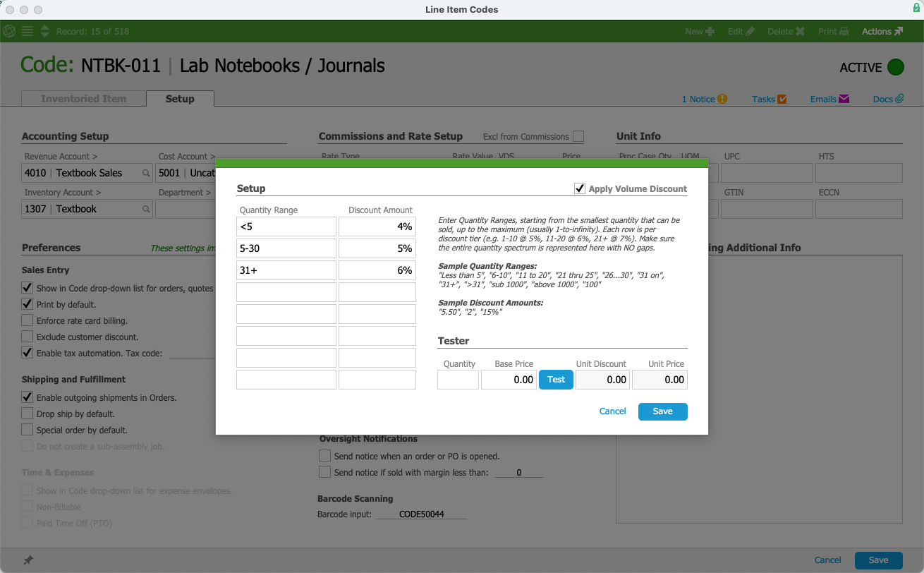Click the ECCN field in Unit Info
This screenshot has width=924, height=573.
click(x=859, y=209)
